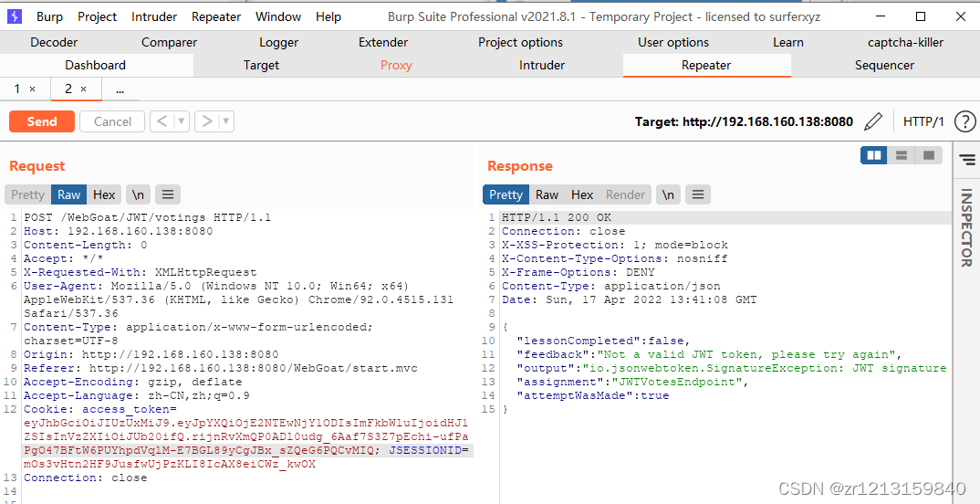Image resolution: width=980 pixels, height=504 pixels.
Task: Switch Request view to Pretty
Action: (x=27, y=194)
